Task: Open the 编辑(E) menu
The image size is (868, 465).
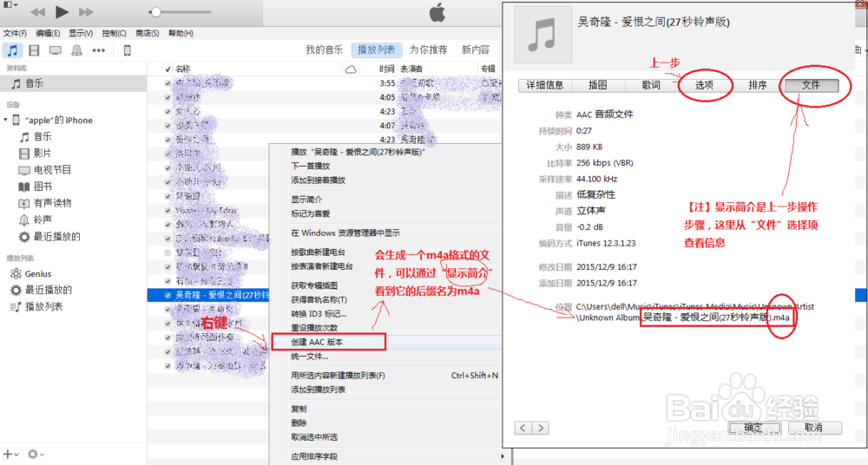Action: click(48, 33)
